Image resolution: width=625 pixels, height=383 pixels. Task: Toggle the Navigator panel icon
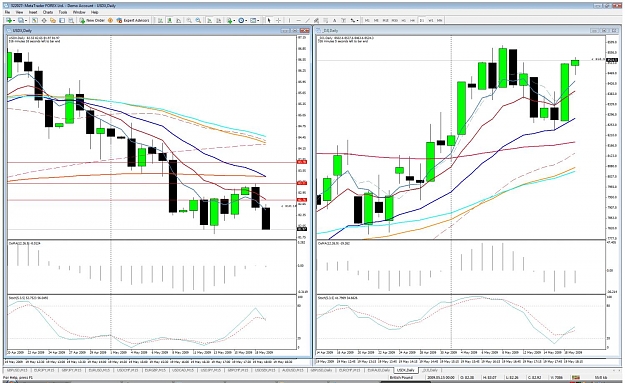coord(53,20)
